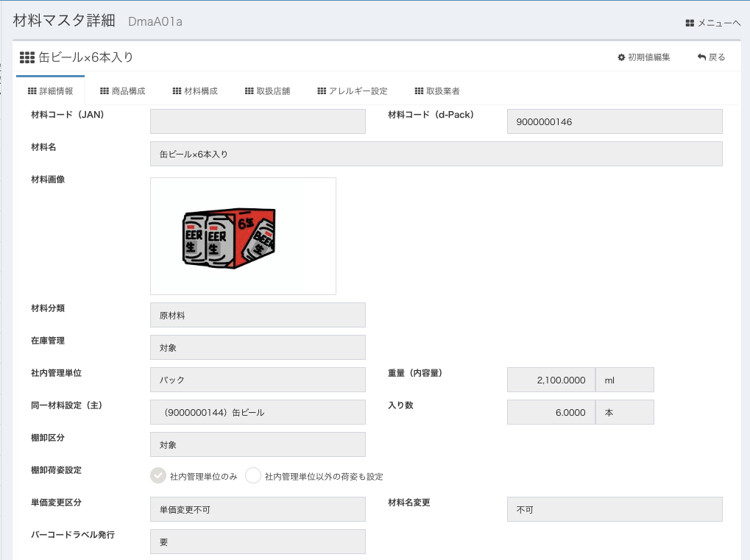Go to メニューへ link
The width and height of the screenshot is (750, 560).
(718, 24)
